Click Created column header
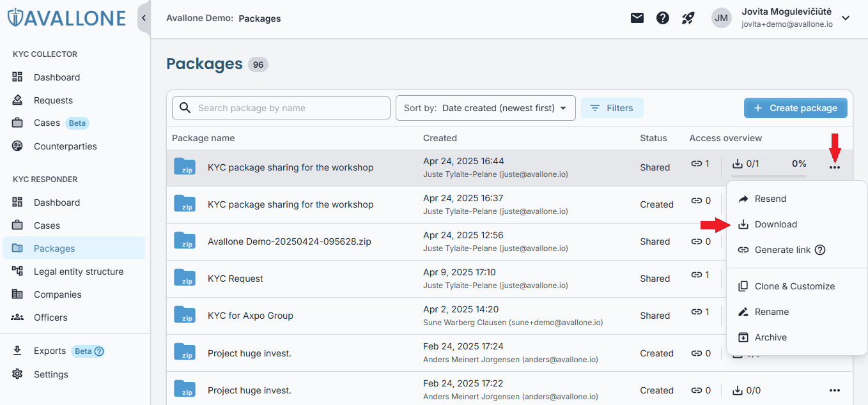The width and height of the screenshot is (868, 405). 440,138
